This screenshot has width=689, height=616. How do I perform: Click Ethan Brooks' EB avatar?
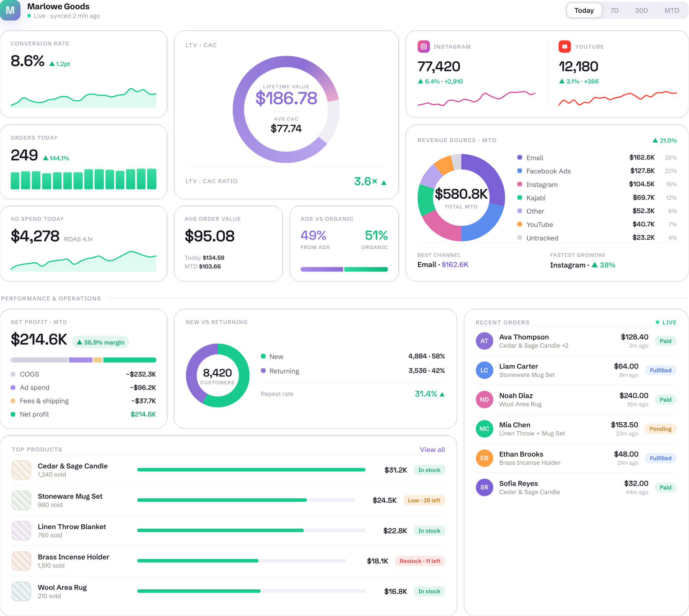click(x=484, y=458)
